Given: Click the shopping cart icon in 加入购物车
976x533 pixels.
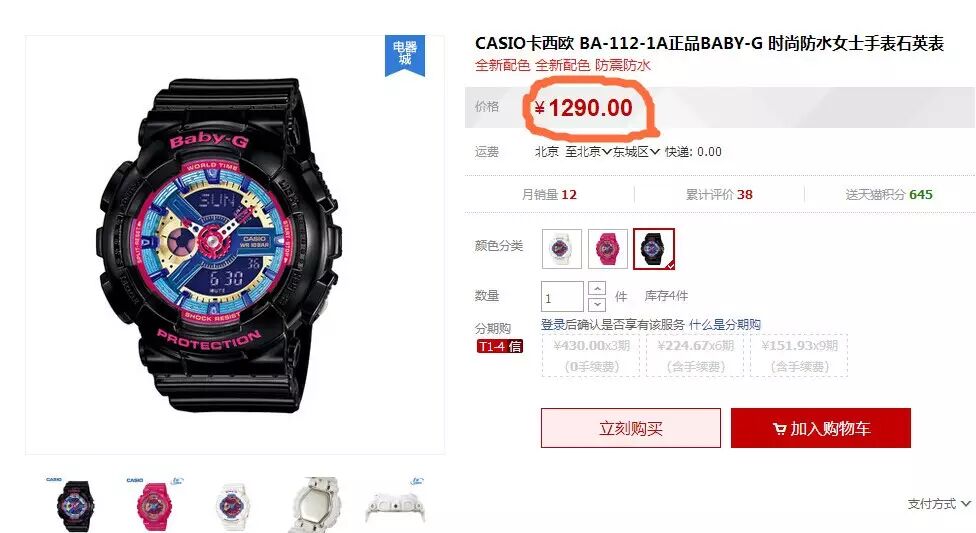Looking at the screenshot, I should pyautogui.click(x=779, y=428).
